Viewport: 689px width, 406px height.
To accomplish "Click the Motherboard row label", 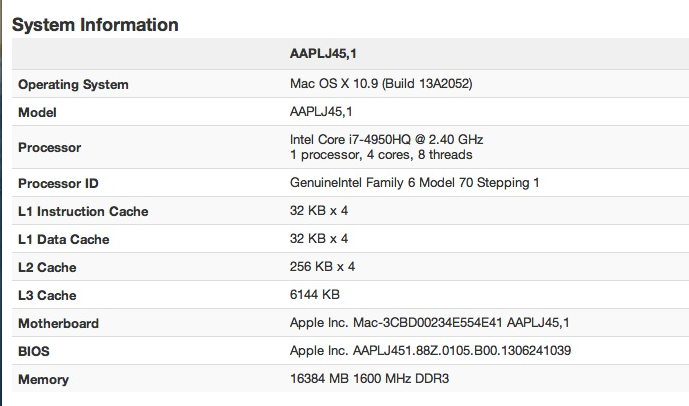I will click(58, 323).
